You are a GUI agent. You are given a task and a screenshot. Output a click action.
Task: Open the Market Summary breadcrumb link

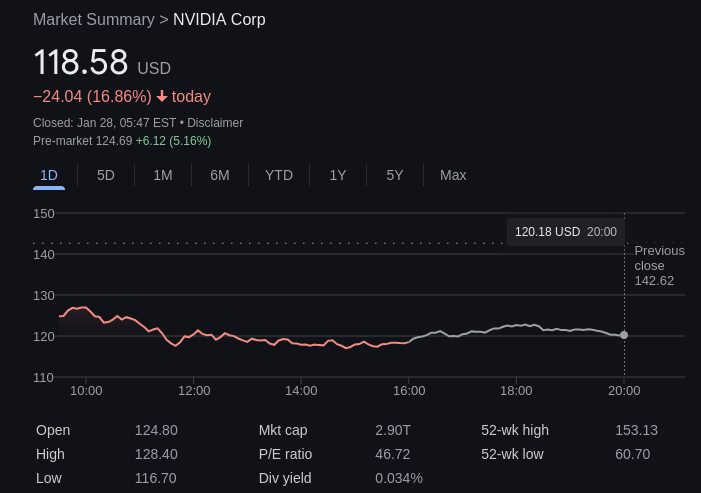pyautogui.click(x=94, y=20)
